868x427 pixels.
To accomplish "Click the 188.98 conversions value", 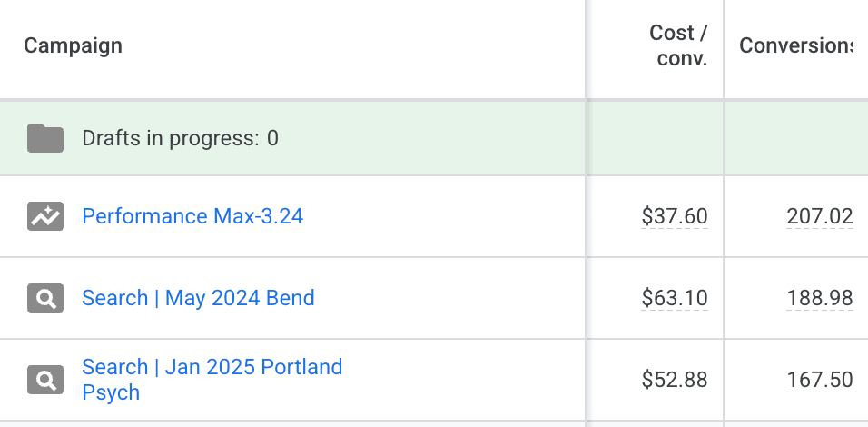I will coord(820,298).
